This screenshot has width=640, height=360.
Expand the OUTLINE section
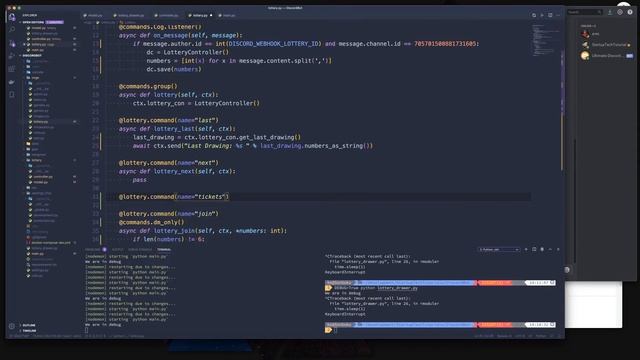[x=29, y=325]
